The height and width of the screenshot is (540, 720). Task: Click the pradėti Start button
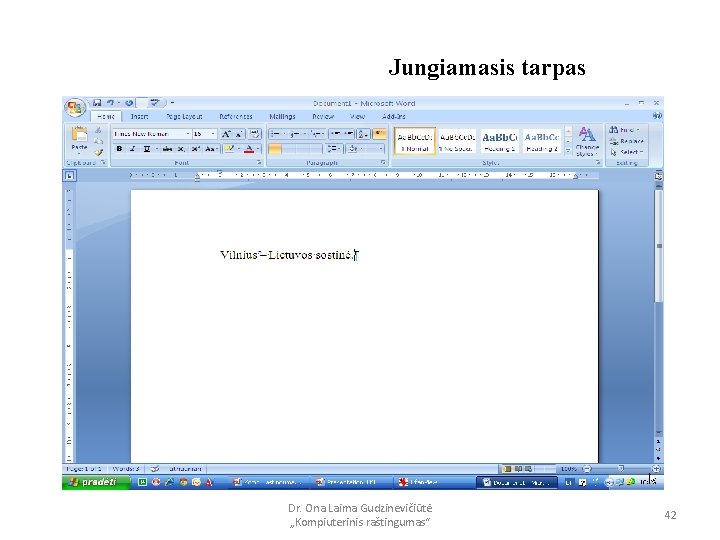click(96, 482)
